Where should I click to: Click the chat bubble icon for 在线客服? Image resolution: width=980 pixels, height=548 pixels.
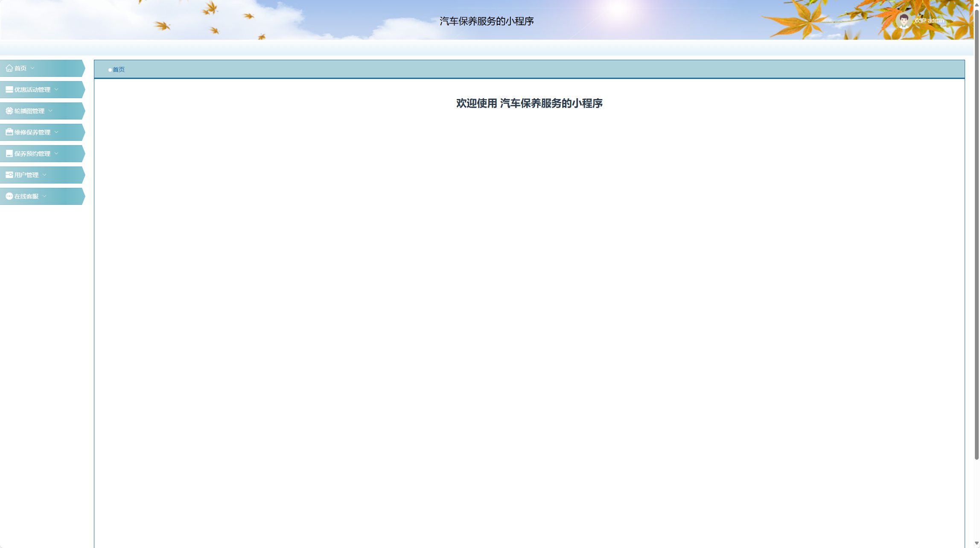[x=9, y=196]
